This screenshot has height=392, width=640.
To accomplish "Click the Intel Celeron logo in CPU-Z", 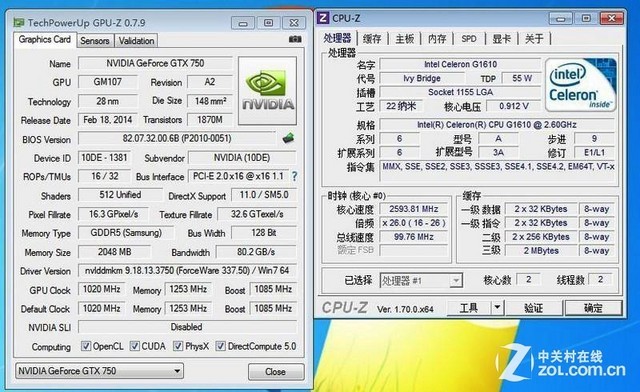I will tap(580, 85).
